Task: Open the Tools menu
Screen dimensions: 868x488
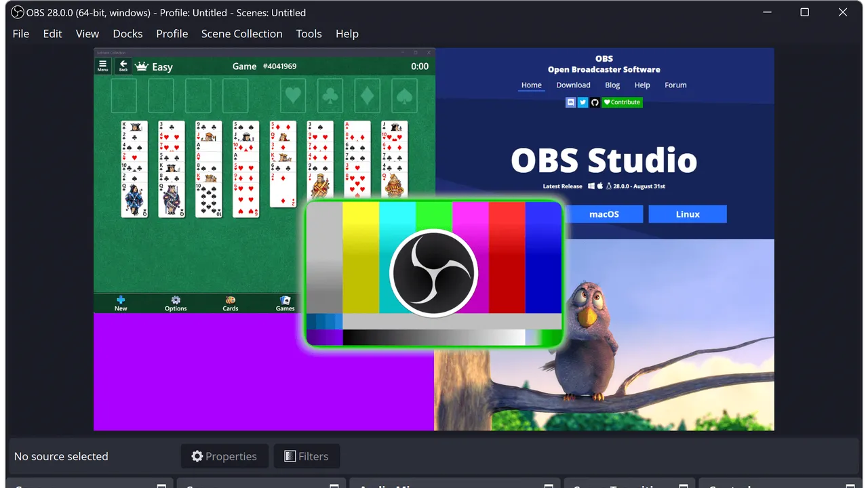Action: [309, 34]
